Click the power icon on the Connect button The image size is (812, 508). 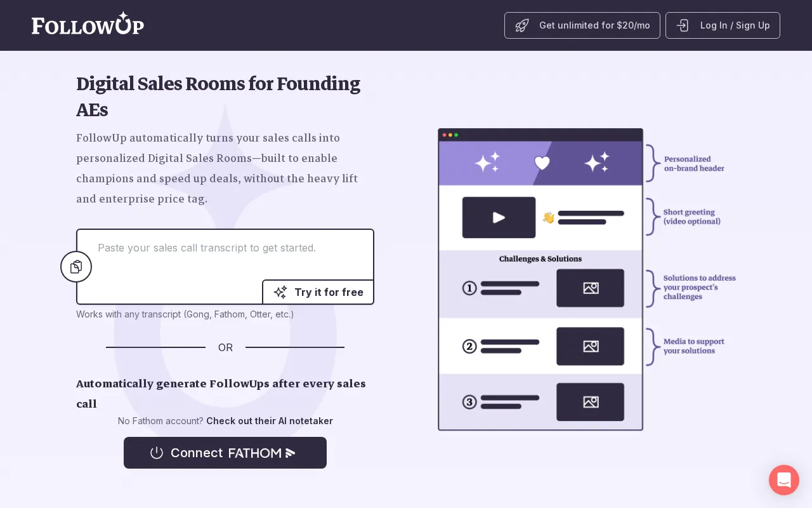click(x=157, y=453)
